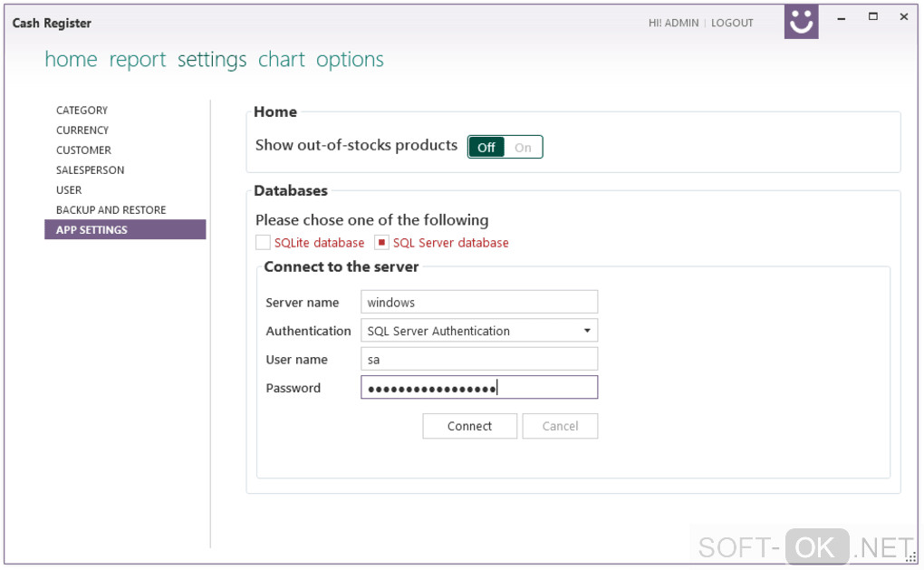Click the Server name input field
Screen dimensions: 924x570
479,303
